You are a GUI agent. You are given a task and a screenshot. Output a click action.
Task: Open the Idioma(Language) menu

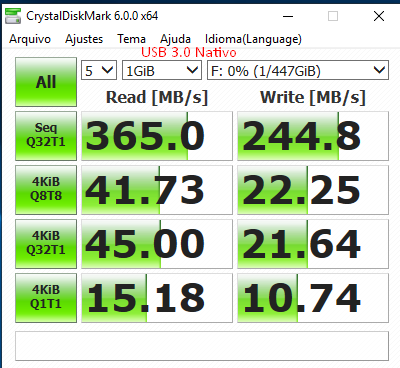[253, 39]
